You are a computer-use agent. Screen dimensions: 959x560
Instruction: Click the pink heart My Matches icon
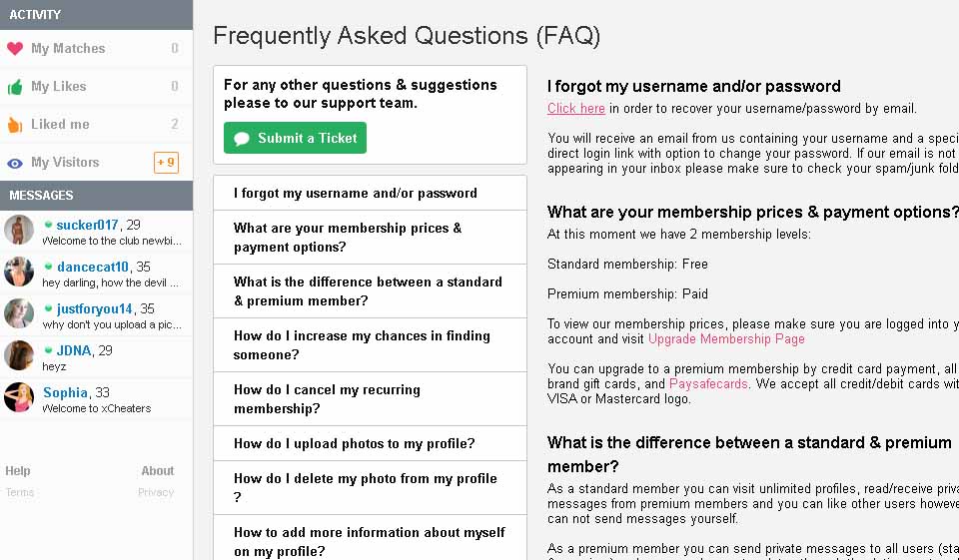pyautogui.click(x=15, y=49)
